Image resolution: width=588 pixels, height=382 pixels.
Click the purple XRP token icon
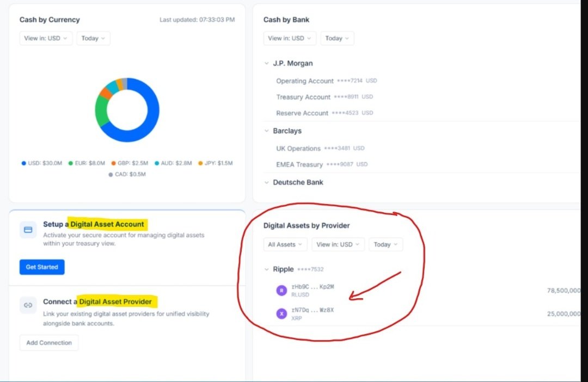pyautogui.click(x=281, y=314)
